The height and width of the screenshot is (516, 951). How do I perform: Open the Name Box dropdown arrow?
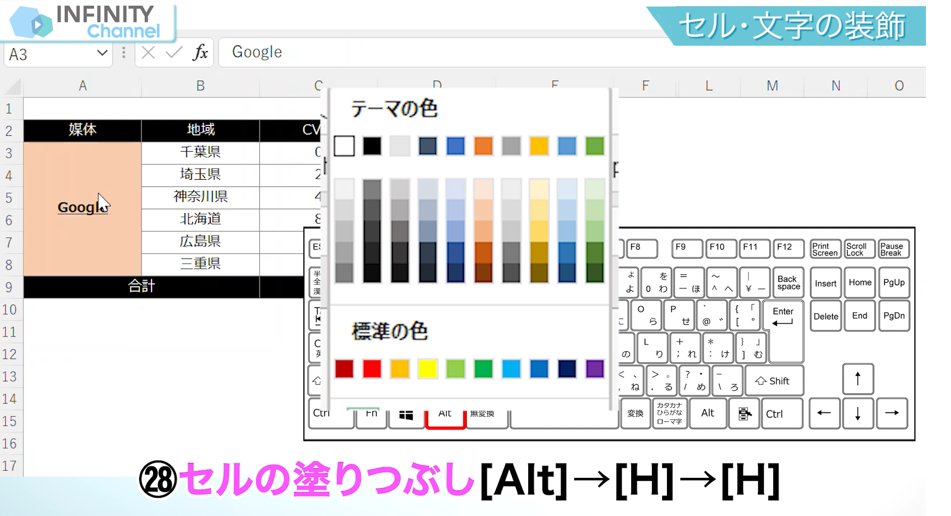(x=102, y=53)
